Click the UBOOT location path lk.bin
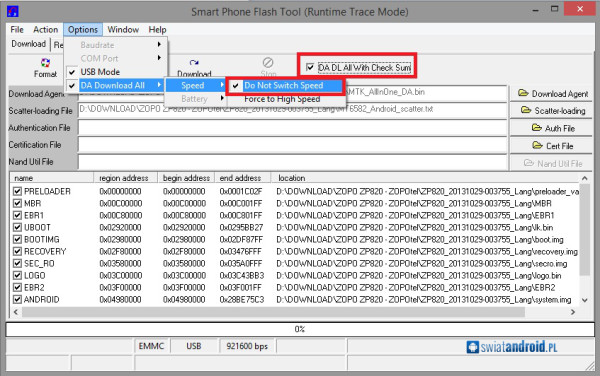Viewport: 600px width, 376px height. (x=414, y=227)
